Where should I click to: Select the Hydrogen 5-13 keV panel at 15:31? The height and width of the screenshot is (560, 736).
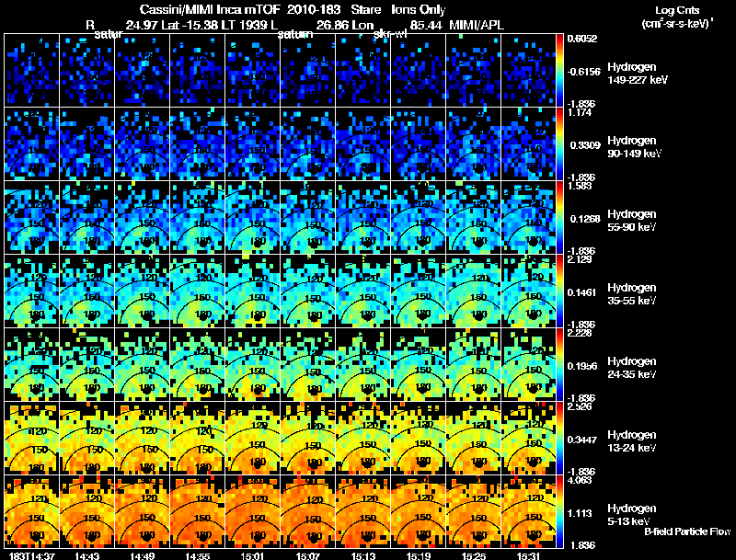tap(528, 511)
